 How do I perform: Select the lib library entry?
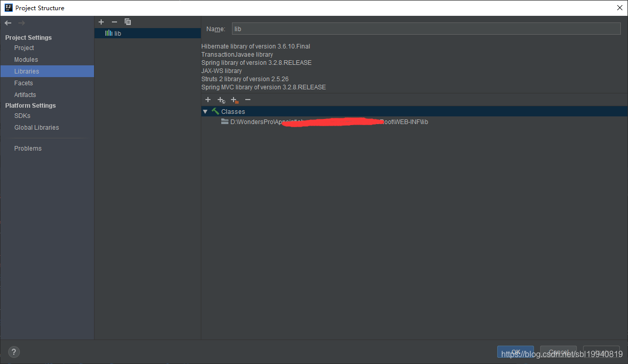click(148, 33)
